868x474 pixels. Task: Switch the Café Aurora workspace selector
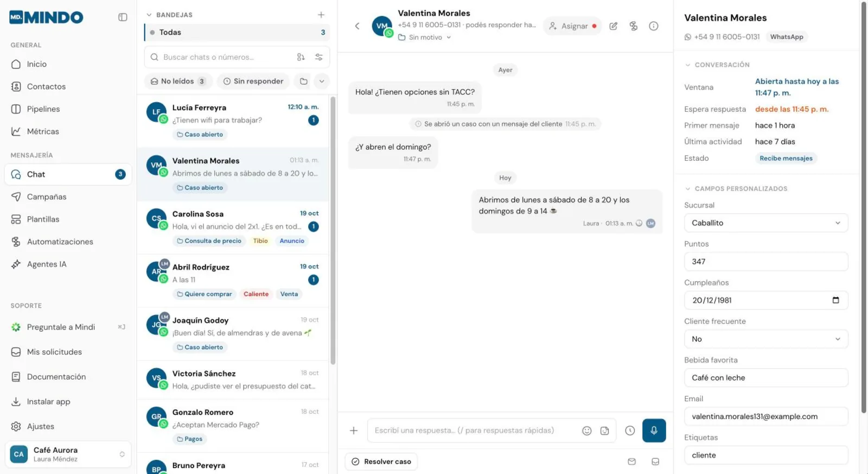point(68,454)
